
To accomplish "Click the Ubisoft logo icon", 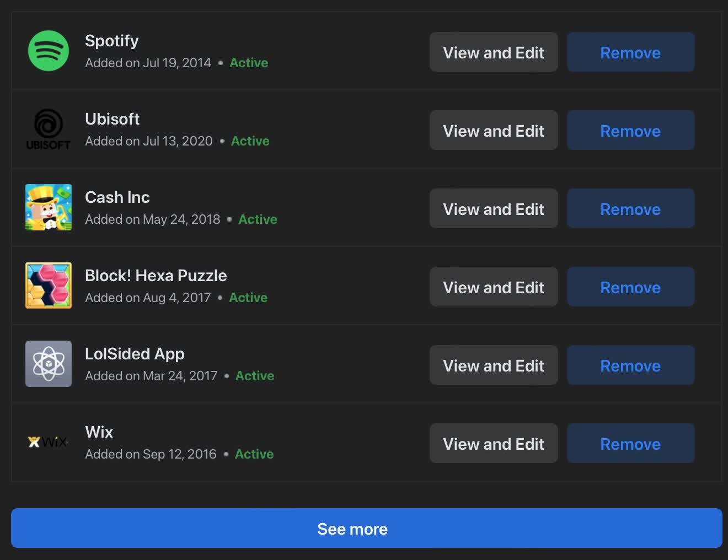I will pyautogui.click(x=49, y=129).
